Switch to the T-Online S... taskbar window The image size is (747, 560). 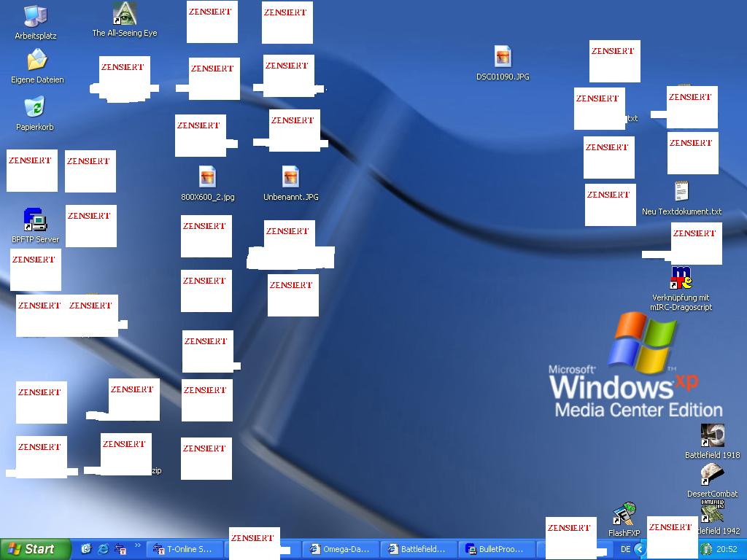tap(185, 549)
